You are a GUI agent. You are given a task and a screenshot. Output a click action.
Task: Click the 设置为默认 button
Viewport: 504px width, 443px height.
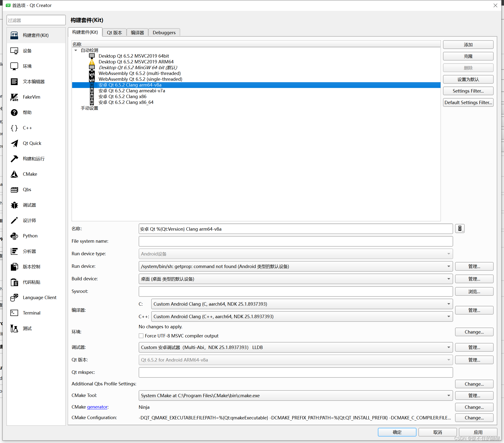click(x=468, y=79)
